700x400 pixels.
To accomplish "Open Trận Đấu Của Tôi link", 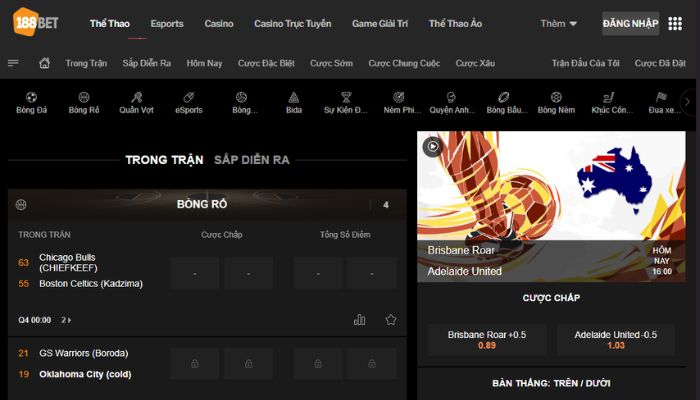I will click(585, 63).
